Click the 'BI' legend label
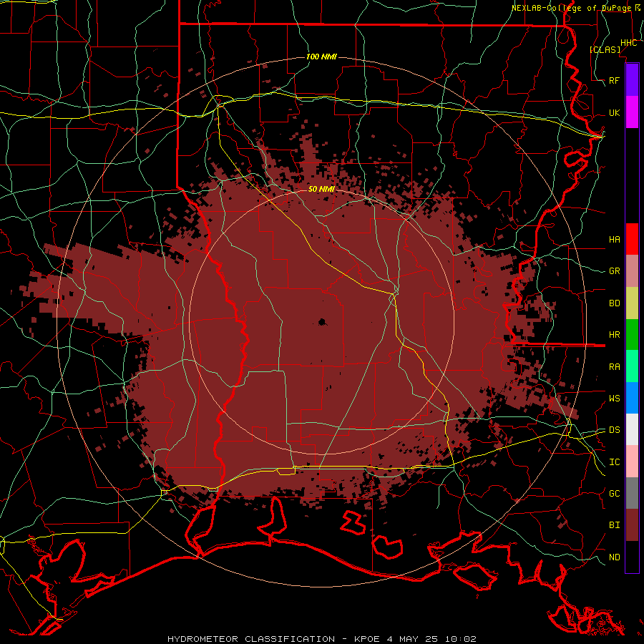Screen dimensions: 644x644 pos(614,525)
